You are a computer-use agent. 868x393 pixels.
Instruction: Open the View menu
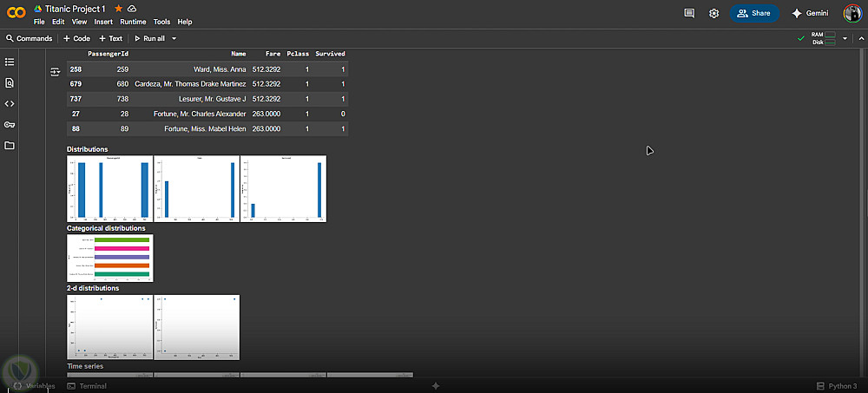tap(79, 23)
